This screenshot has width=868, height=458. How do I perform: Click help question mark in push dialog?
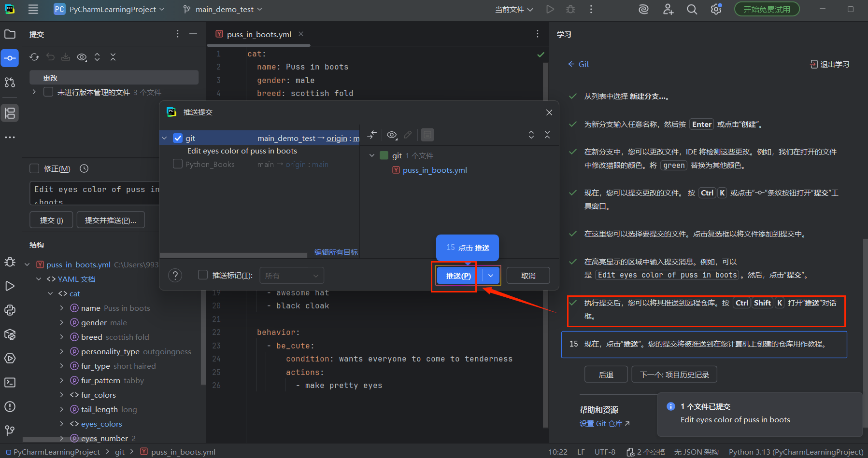point(175,276)
